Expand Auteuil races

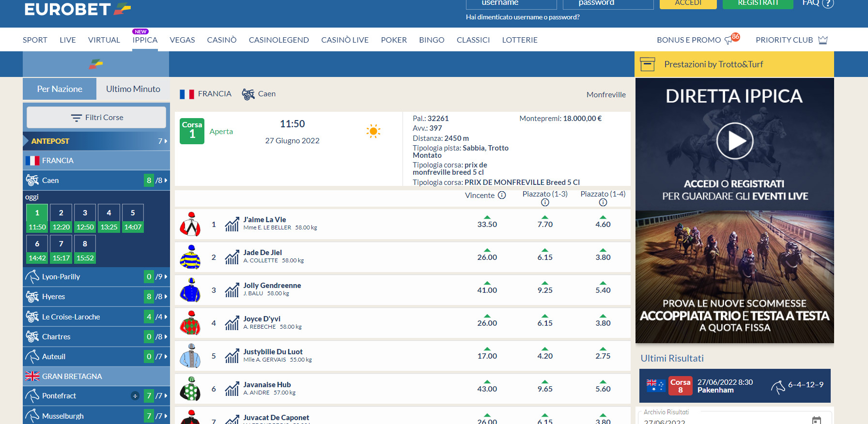pos(96,356)
